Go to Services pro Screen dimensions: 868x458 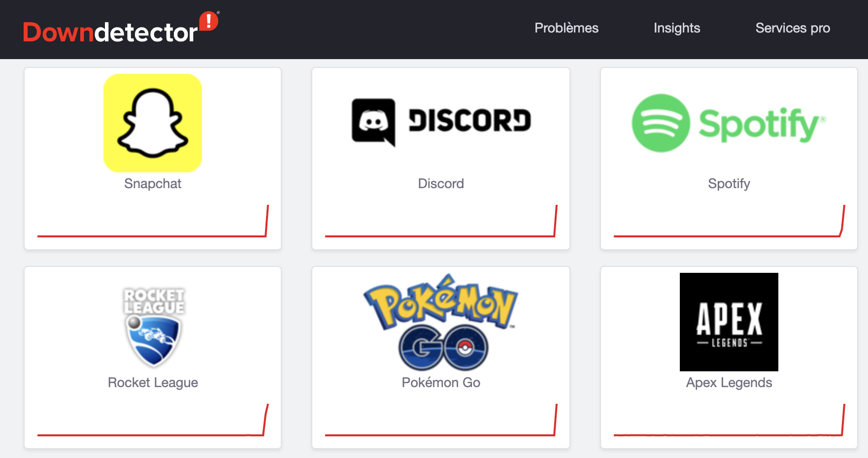click(792, 28)
